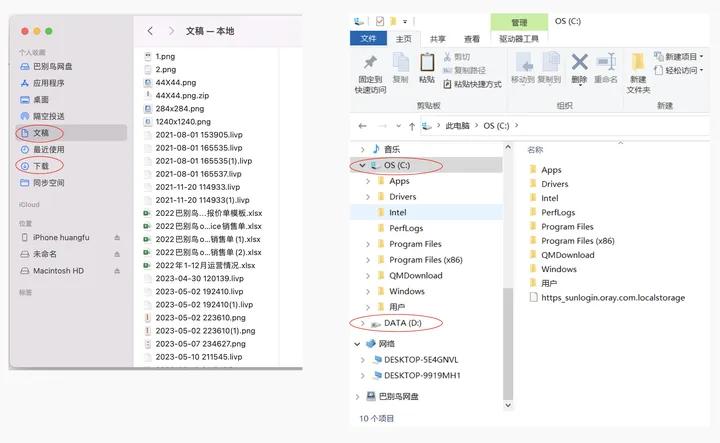This screenshot has height=443, width=720.
Task: Open quick access toolbar customize arrow
Action: pos(405,22)
